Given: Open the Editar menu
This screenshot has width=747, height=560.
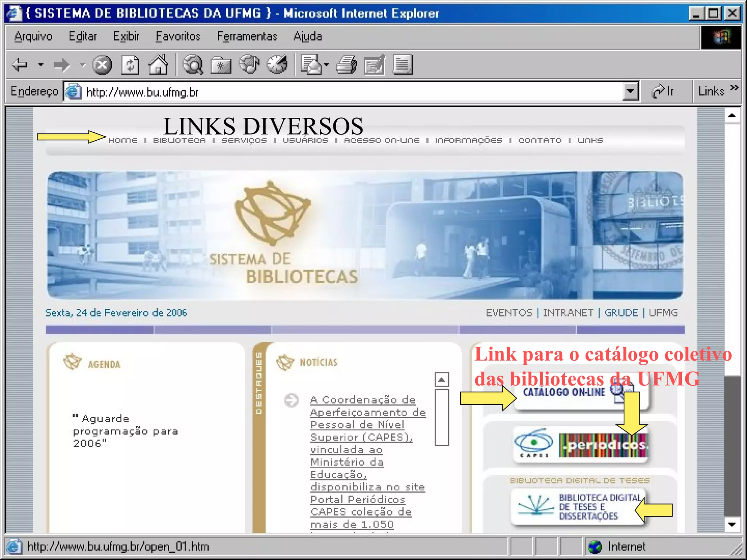Looking at the screenshot, I should coord(83,36).
